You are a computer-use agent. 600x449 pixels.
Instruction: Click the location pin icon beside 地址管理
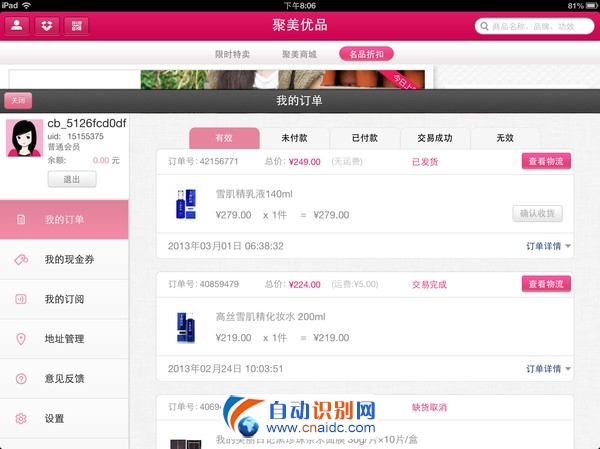point(21,339)
